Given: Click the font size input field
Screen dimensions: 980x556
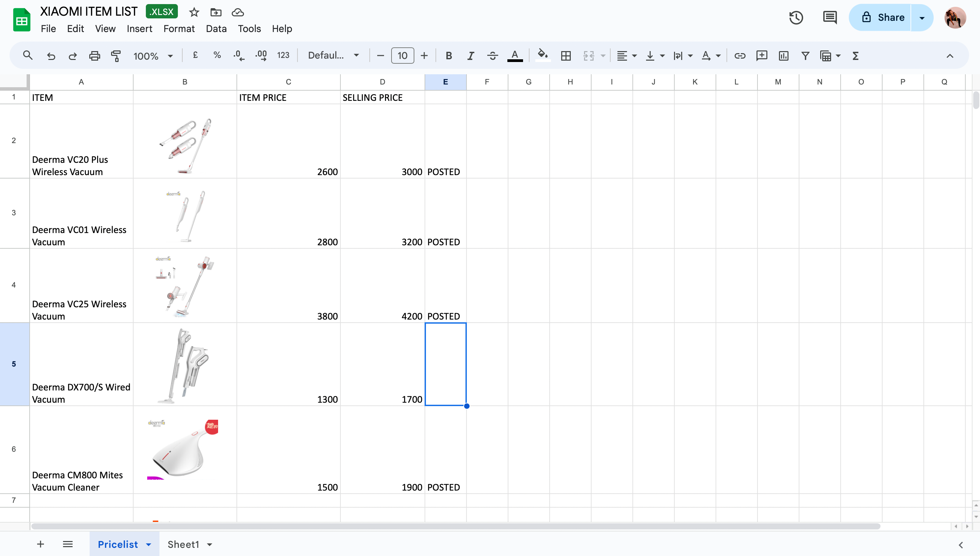Looking at the screenshot, I should click(x=402, y=56).
